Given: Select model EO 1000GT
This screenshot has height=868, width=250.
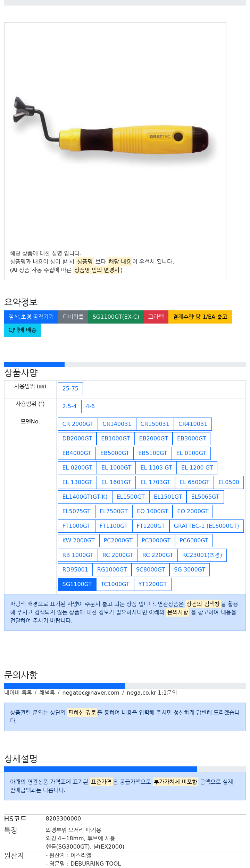Looking at the screenshot, I should [152, 512].
